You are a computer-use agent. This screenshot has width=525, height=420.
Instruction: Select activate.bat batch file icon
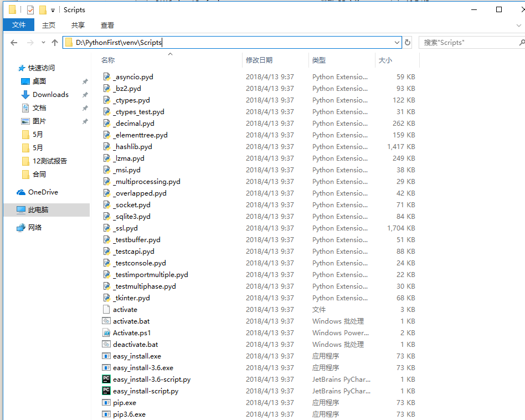click(x=106, y=321)
